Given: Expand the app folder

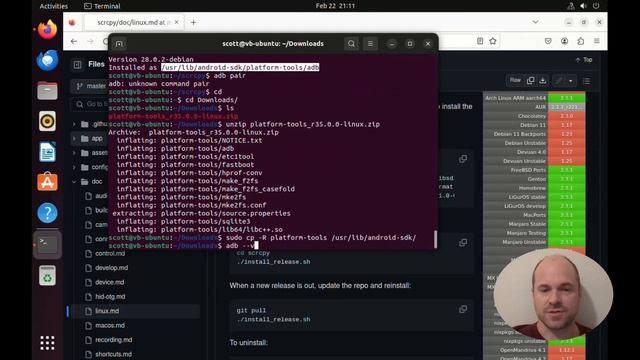Looking at the screenshot, I should click(x=74, y=139).
